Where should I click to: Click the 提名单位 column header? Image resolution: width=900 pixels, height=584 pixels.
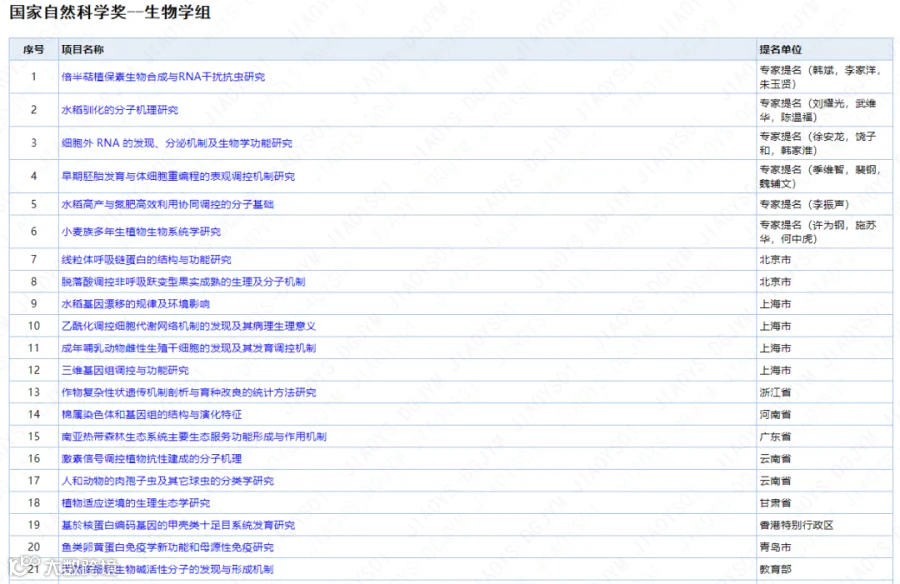(781, 50)
